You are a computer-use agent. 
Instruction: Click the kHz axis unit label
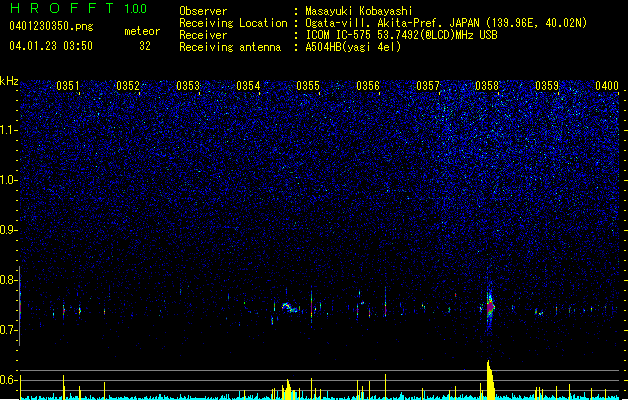(x=9, y=81)
